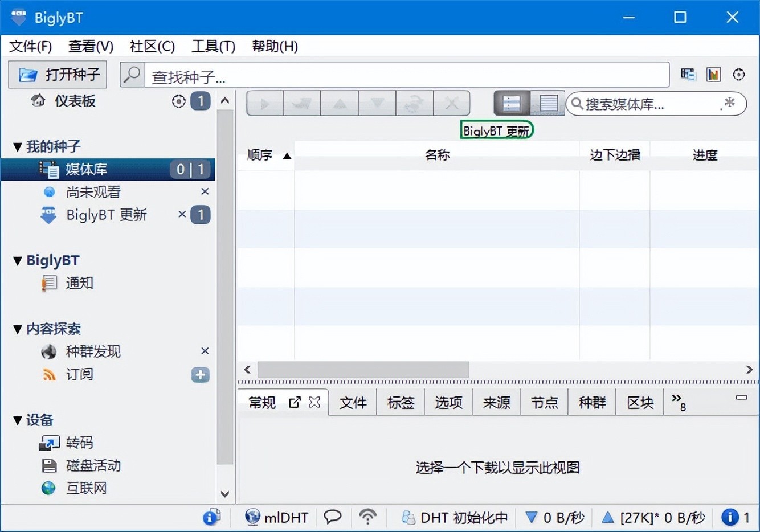Viewport: 760px width, 532px height.
Task: Switch to the simple list view mode
Action: pyautogui.click(x=548, y=104)
